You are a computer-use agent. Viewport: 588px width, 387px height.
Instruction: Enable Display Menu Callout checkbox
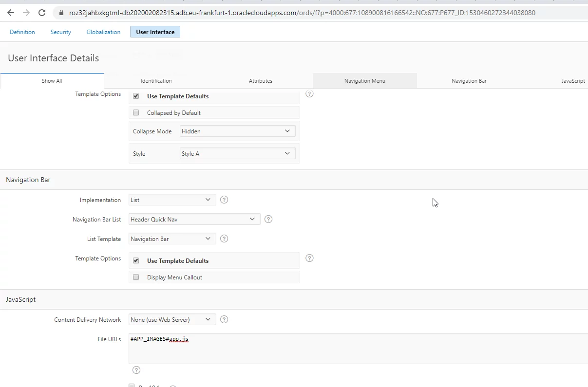pyautogui.click(x=136, y=277)
